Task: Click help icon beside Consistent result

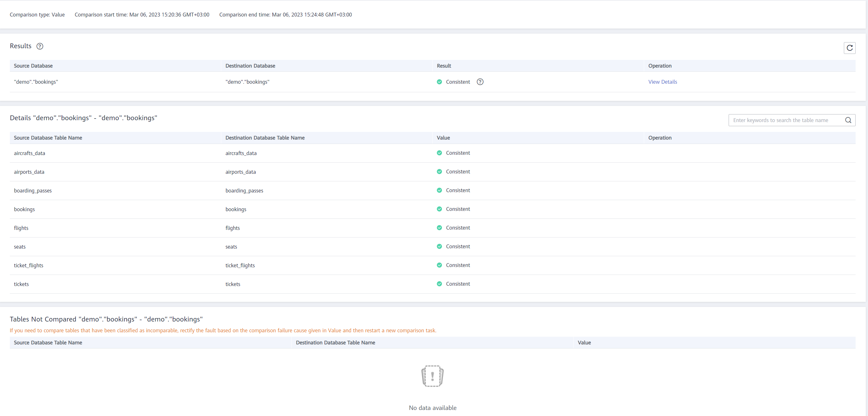Action: click(x=480, y=82)
